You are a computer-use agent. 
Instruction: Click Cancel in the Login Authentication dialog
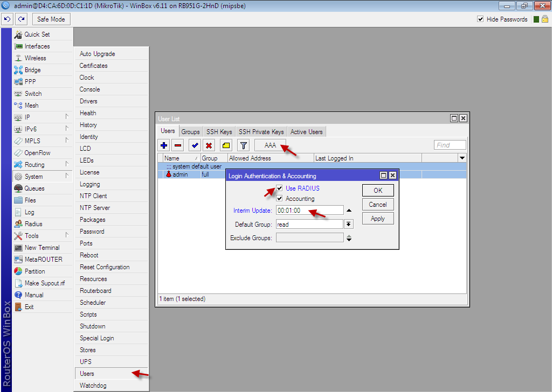(x=378, y=205)
